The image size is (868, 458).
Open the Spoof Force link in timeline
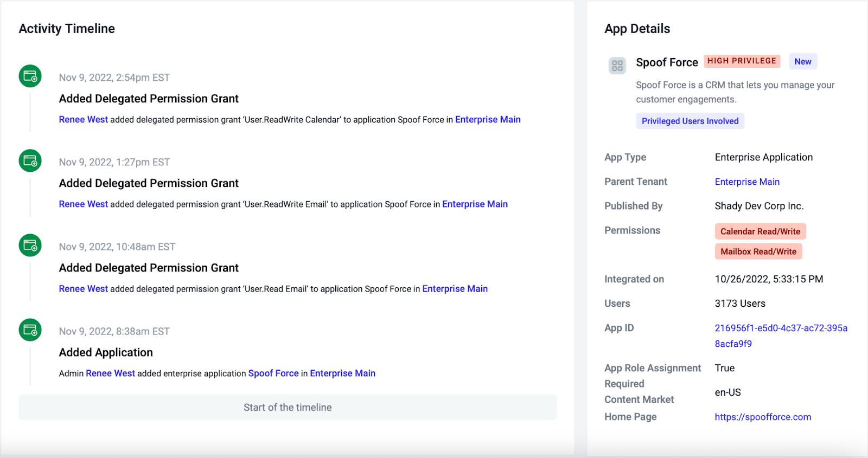point(273,373)
